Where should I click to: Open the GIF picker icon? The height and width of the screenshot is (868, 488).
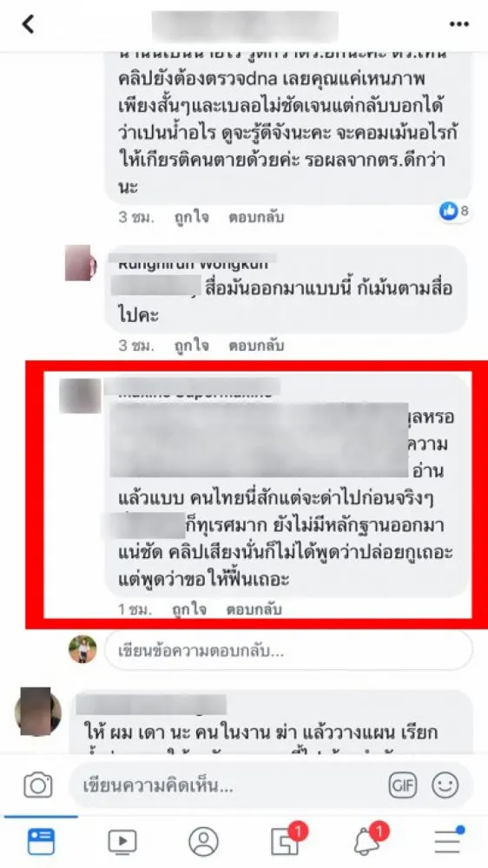[x=402, y=786]
